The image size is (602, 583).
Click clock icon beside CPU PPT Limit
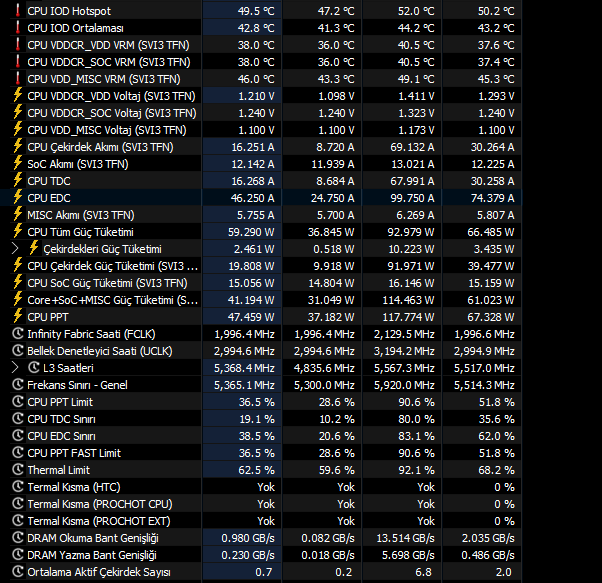[18, 401]
